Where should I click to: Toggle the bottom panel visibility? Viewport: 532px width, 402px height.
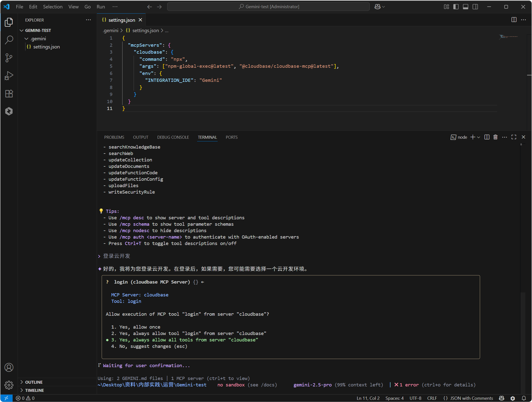click(465, 7)
